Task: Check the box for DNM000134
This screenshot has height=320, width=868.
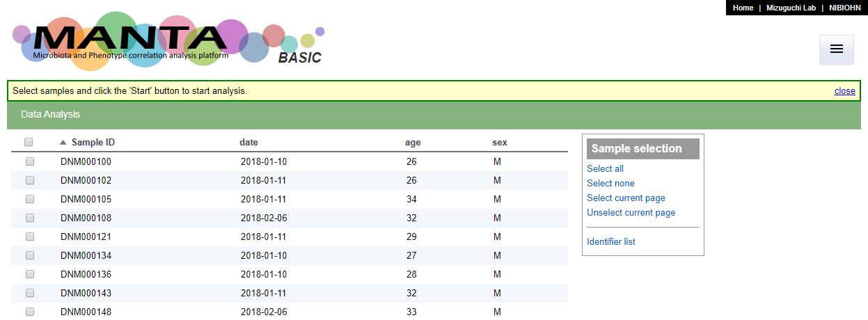Action: pyautogui.click(x=30, y=255)
